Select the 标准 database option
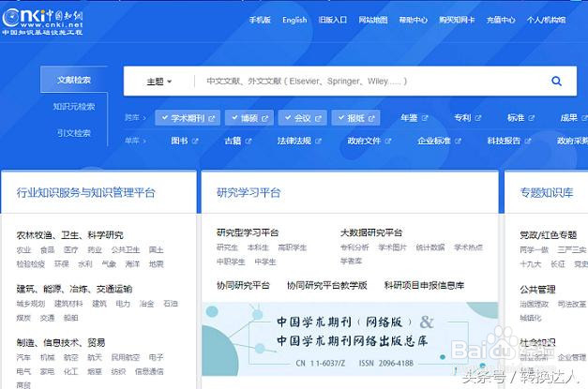This screenshot has width=588, height=389. click(x=516, y=118)
